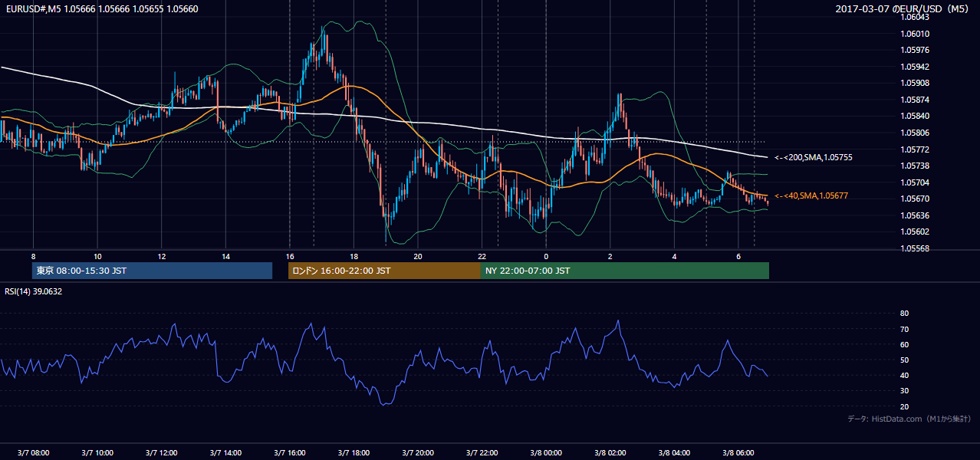Viewport: 980px width, 460px height.
Task: Click the RSI(14) 39.0632 indicator label
Action: pyautogui.click(x=34, y=291)
